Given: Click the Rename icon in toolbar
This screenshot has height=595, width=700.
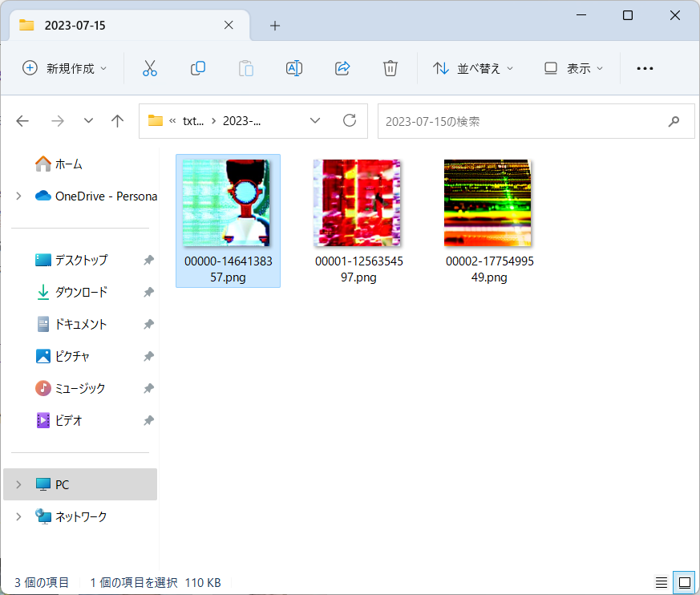Looking at the screenshot, I should [294, 68].
